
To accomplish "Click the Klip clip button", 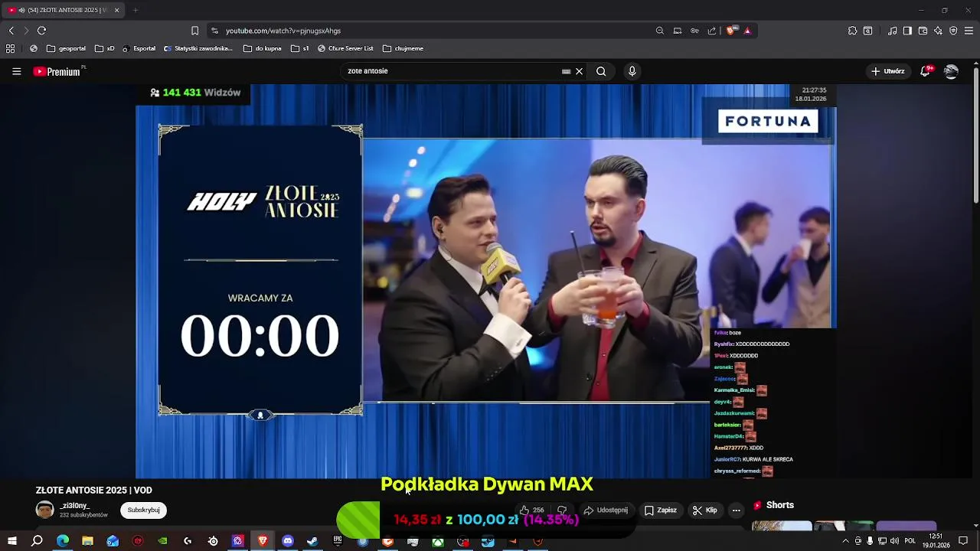I will [704, 510].
